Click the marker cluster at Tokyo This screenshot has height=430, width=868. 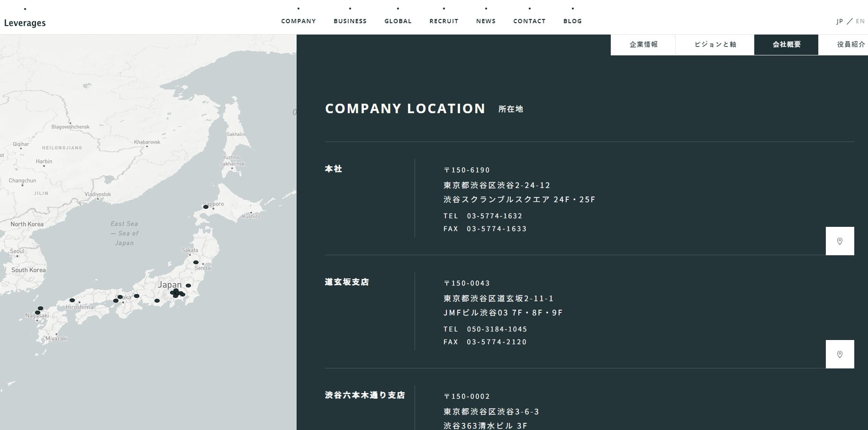point(176,293)
